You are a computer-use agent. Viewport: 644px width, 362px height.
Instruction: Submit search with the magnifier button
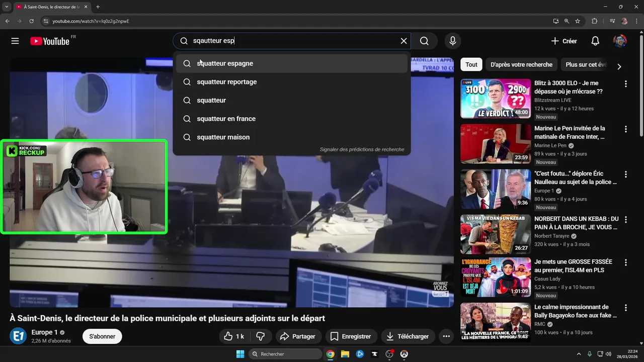424,41
